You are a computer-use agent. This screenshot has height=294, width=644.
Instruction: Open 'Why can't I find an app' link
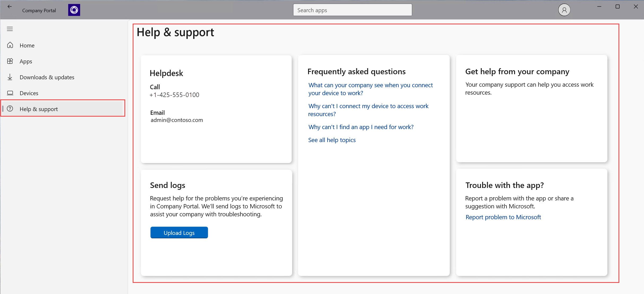click(x=361, y=127)
